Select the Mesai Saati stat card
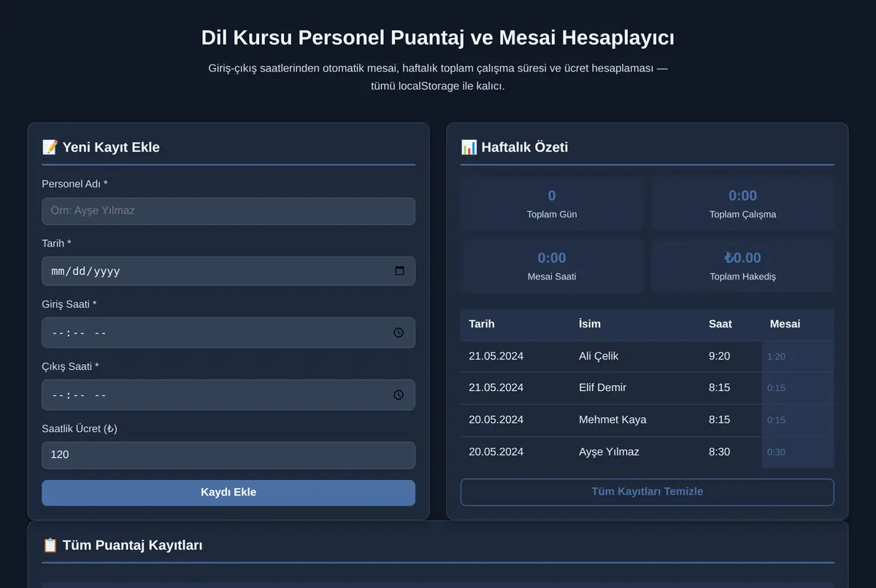The width and height of the screenshot is (876, 588). click(552, 266)
